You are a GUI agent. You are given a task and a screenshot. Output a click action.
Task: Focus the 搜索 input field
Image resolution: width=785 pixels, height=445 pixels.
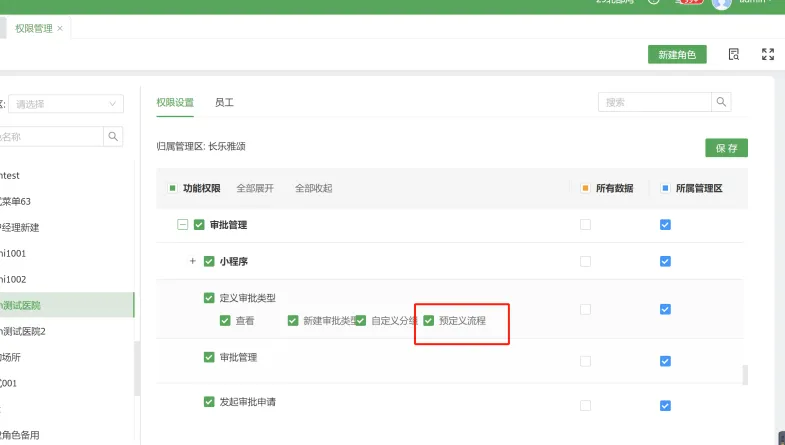click(655, 102)
